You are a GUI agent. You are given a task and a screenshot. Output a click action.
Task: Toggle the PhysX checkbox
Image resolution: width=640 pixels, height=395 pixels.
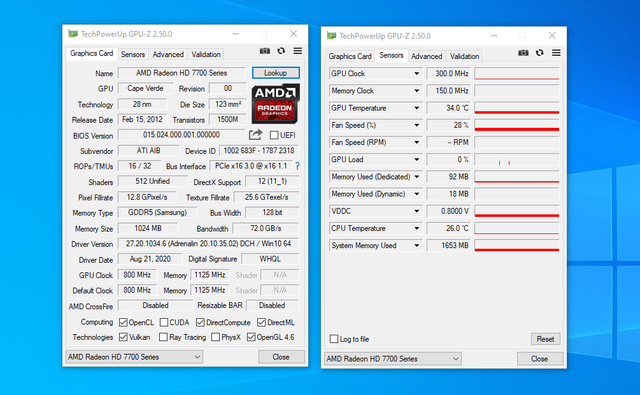[216, 337]
